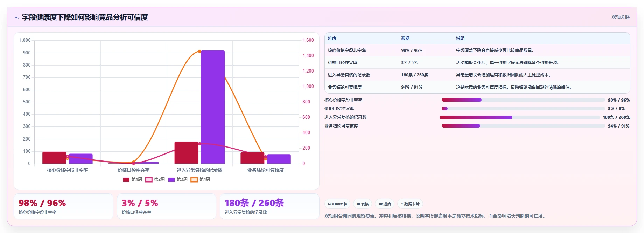
Task: Click the trend icon beside the dashboard title
Action: pyautogui.click(x=16, y=18)
